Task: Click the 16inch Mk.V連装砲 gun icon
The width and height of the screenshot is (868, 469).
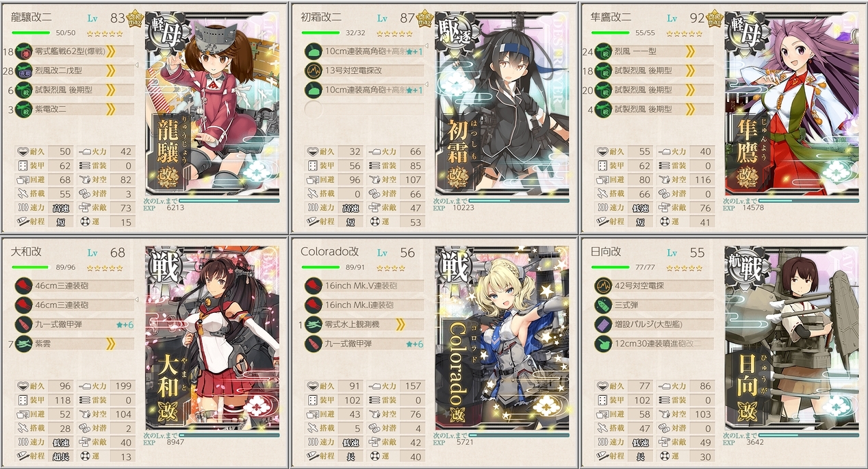Action: pos(313,286)
